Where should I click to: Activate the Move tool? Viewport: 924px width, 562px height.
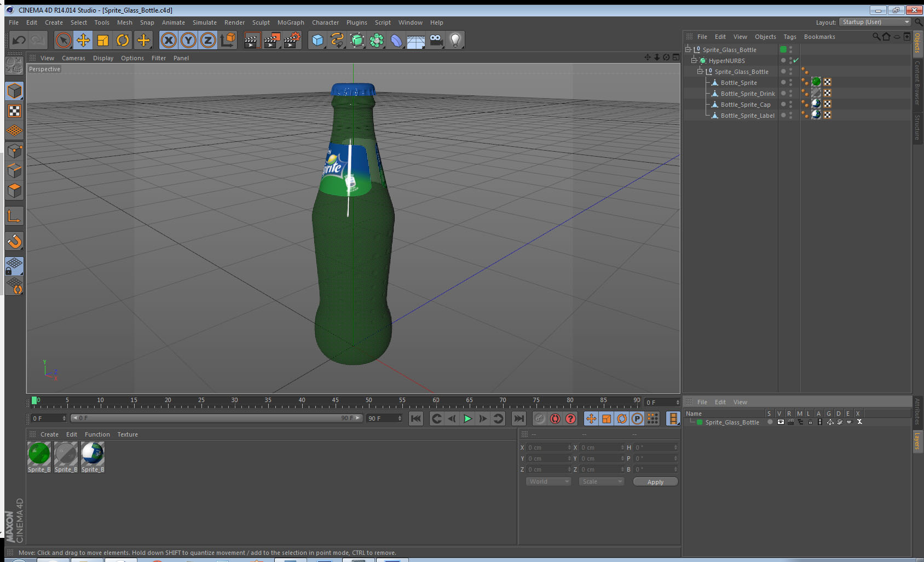coord(83,40)
